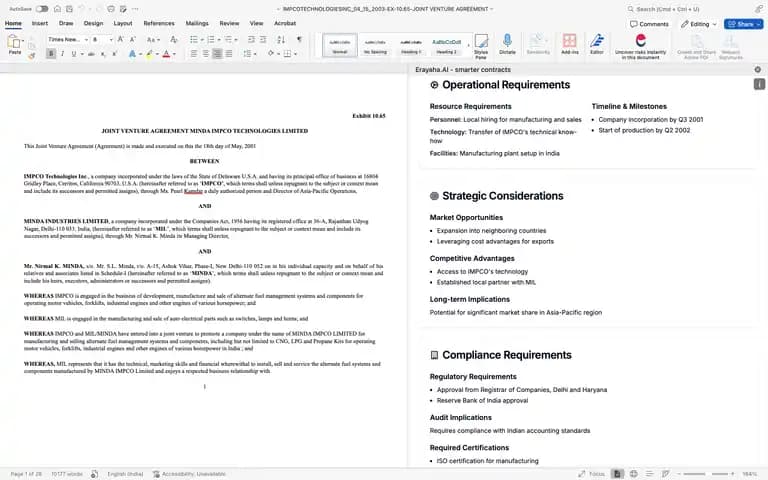Click the Shading paint bucket icon

pos(271,53)
